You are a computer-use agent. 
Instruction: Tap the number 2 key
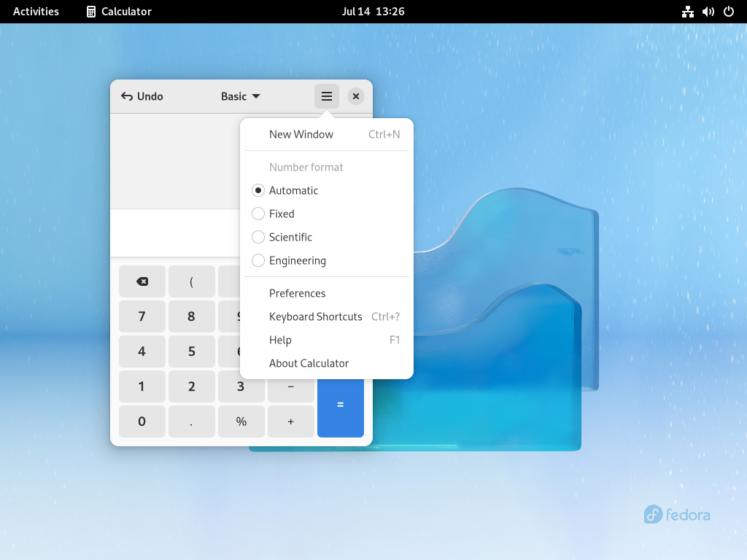192,386
